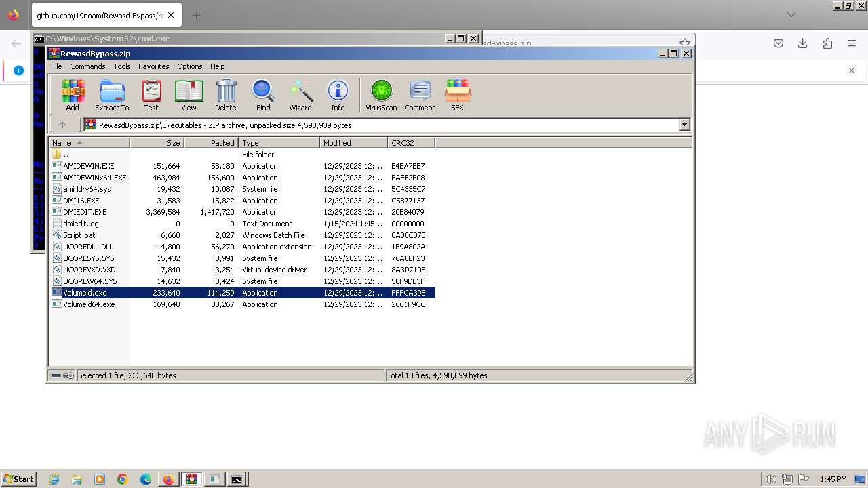Viewport: 868px width, 488px height.
Task: Select Volumeid64.exe in the file list
Action: pos(242,304)
